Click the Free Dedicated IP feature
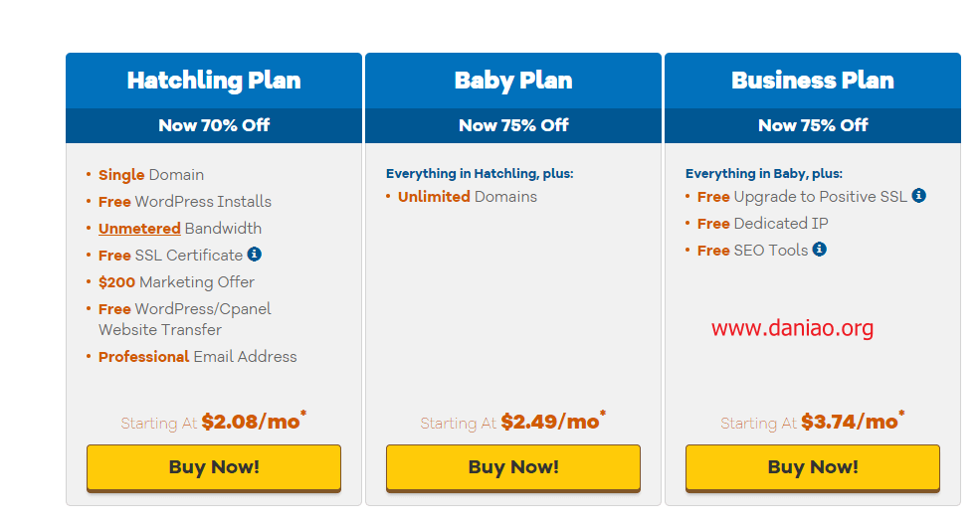 (762, 224)
